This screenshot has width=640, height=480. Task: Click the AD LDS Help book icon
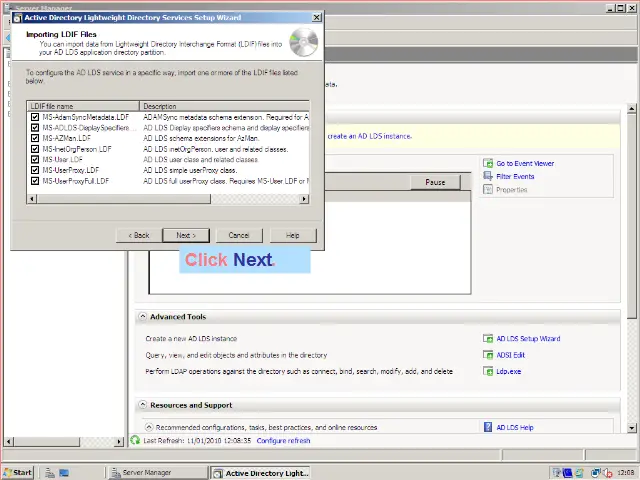pyautogui.click(x=488, y=427)
